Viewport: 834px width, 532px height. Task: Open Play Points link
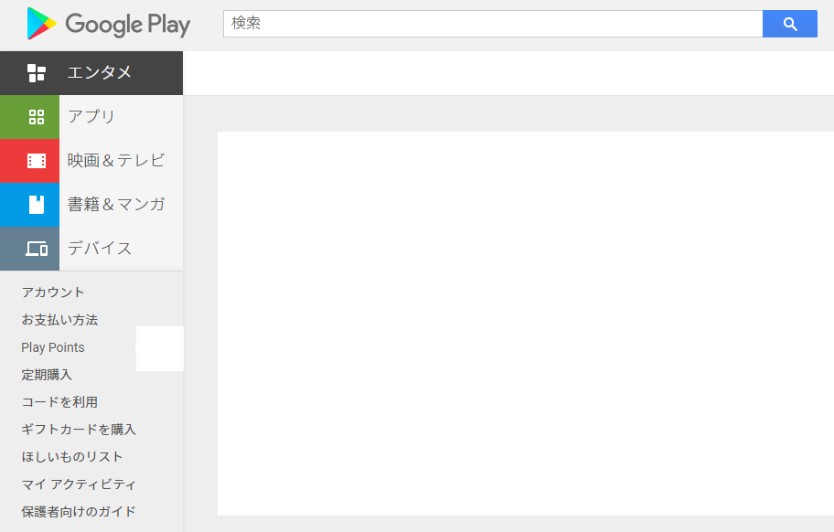tap(53, 347)
